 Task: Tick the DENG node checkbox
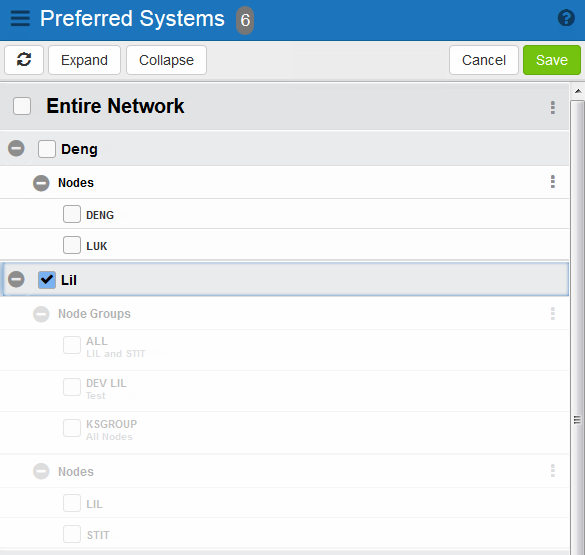(72, 214)
